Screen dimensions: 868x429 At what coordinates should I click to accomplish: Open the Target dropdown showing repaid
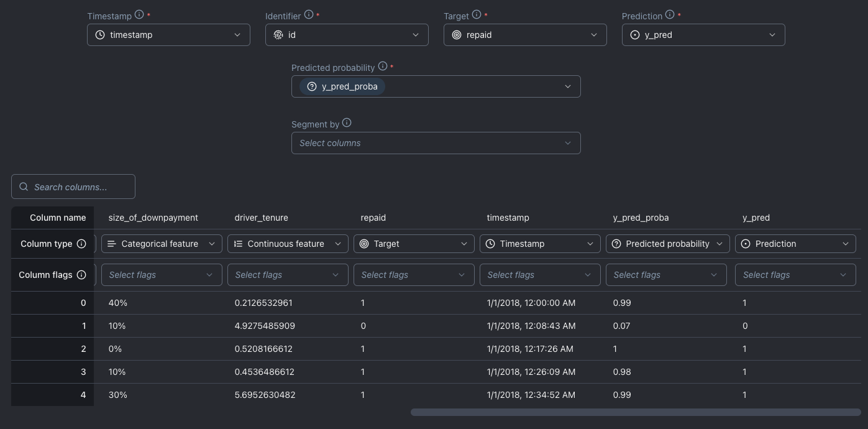(x=525, y=35)
